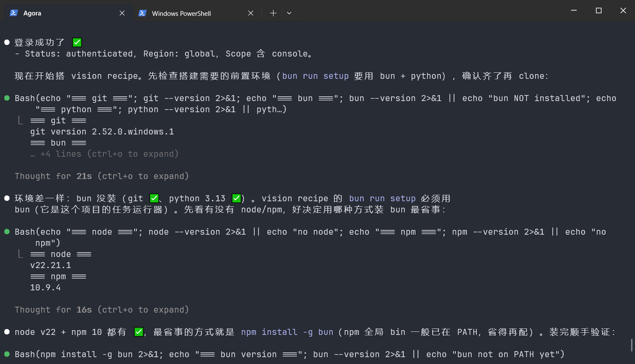
Task: Expand 'Thought for 21s' block
Action: (x=102, y=176)
